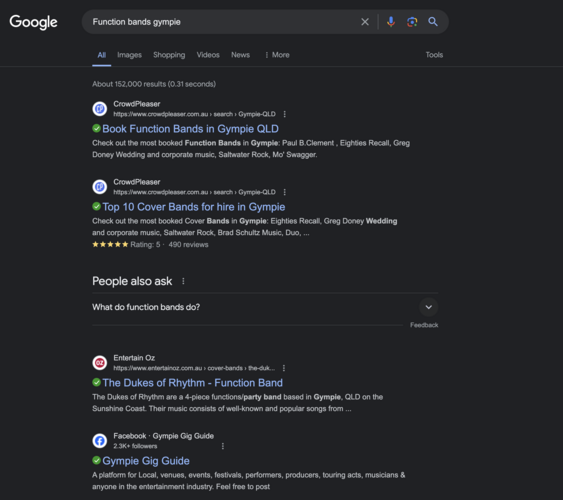The height and width of the screenshot is (500, 563).
Task: Switch to the All tab
Action: point(102,55)
